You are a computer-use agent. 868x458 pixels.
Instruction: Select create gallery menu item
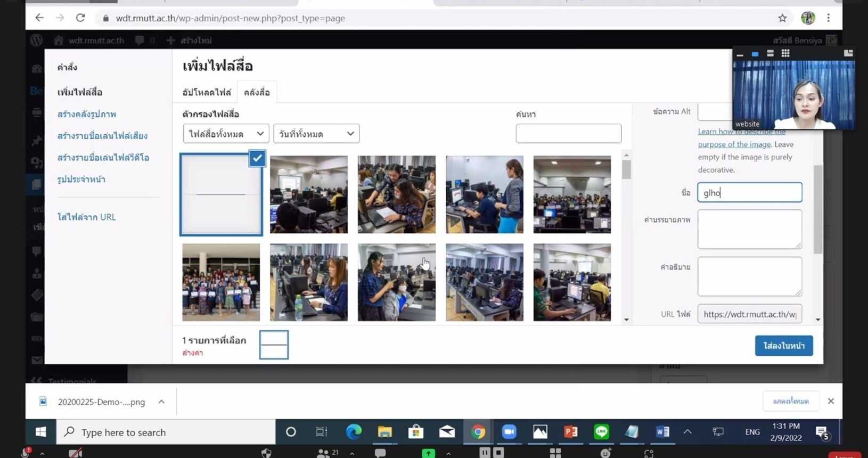pyautogui.click(x=87, y=114)
